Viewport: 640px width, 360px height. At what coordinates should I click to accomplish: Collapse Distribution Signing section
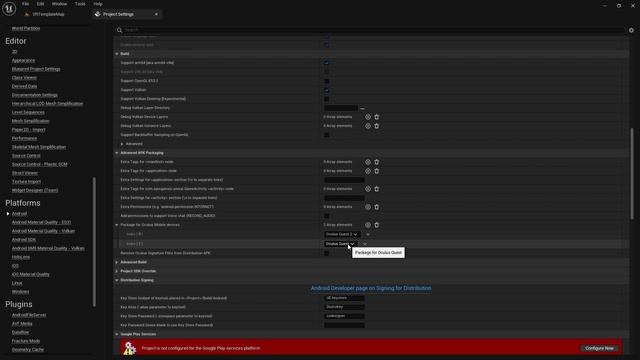117,280
